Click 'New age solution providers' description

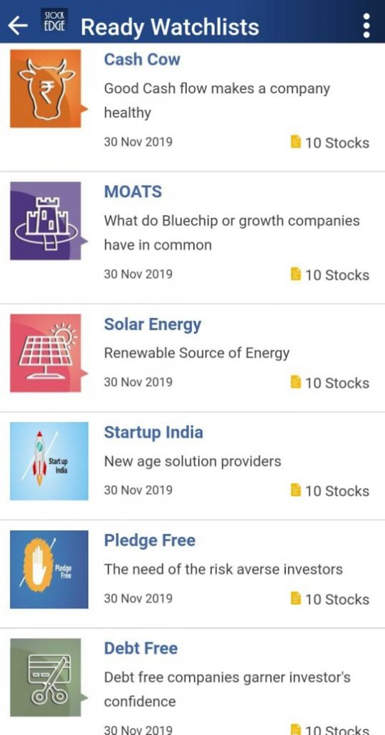pos(193,461)
